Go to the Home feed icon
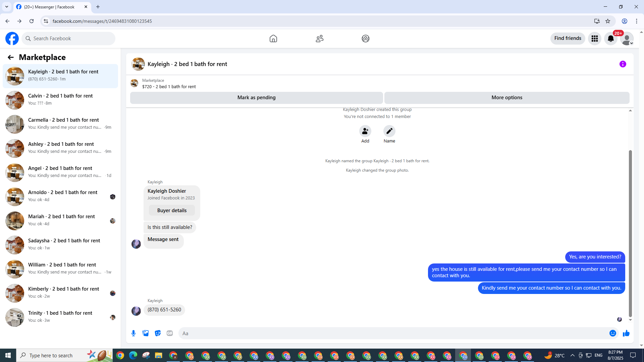The height and width of the screenshot is (362, 644). [273, 39]
